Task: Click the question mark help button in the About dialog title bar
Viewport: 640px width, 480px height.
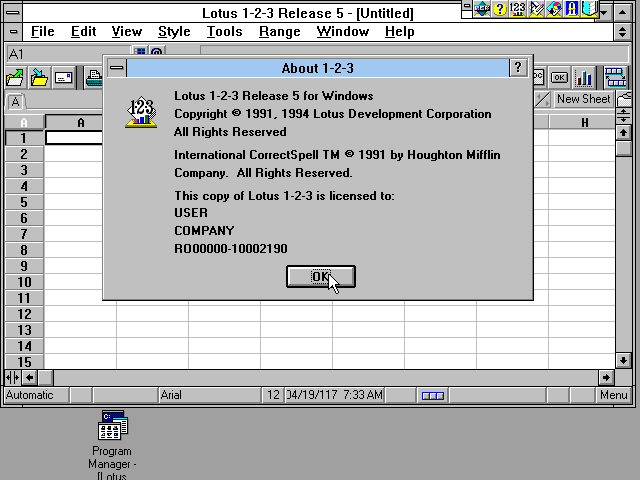Action: pos(518,67)
